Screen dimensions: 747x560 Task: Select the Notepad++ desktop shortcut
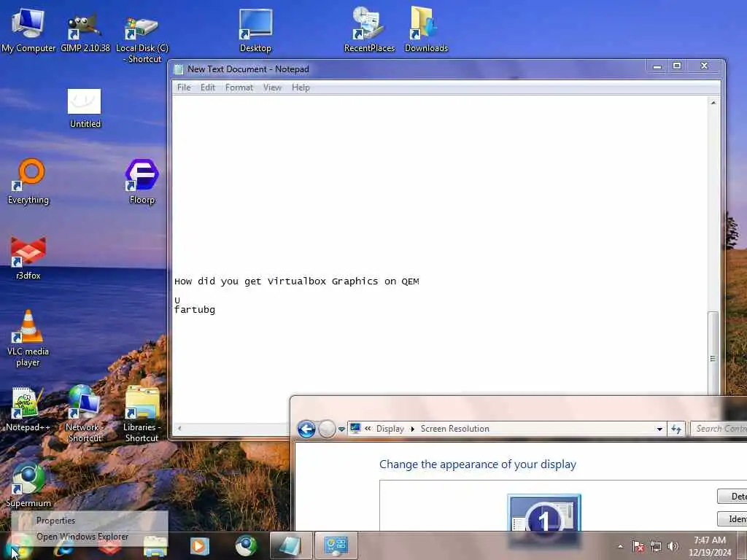pos(27,410)
